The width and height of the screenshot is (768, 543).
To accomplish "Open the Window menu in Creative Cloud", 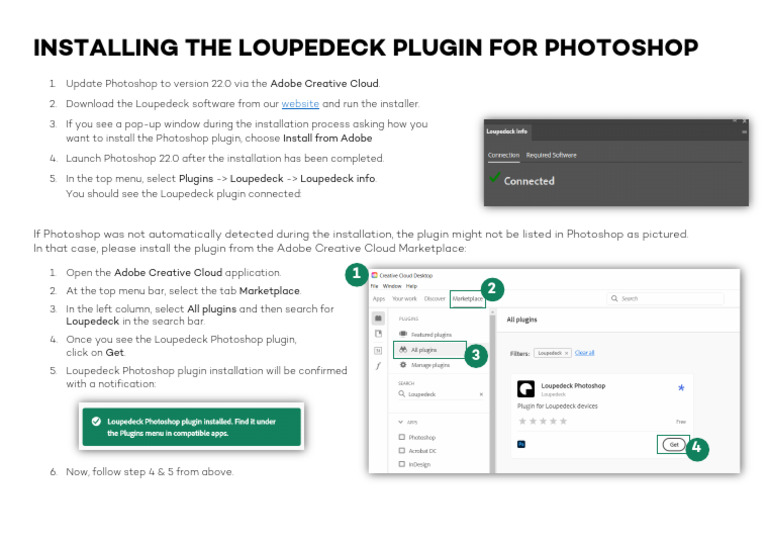I will click(392, 286).
